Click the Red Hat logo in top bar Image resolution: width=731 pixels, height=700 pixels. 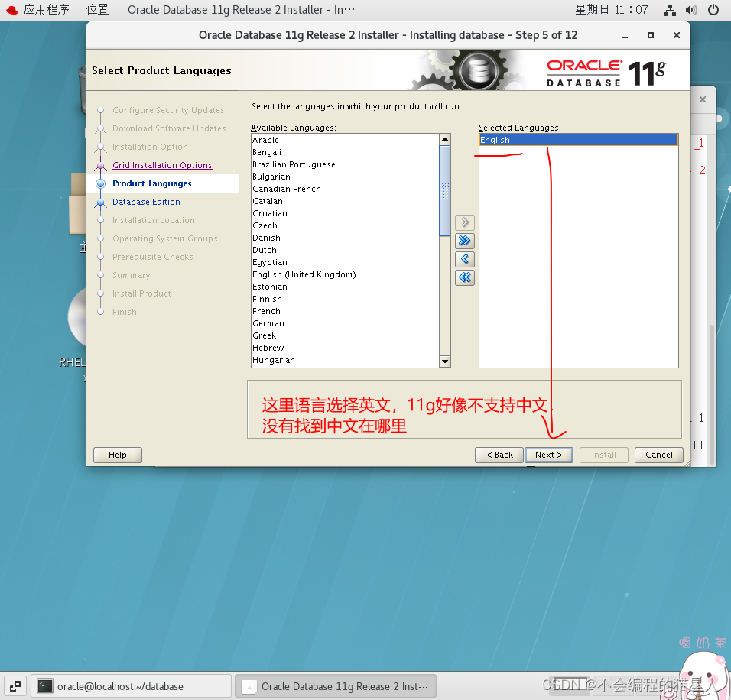(11, 10)
